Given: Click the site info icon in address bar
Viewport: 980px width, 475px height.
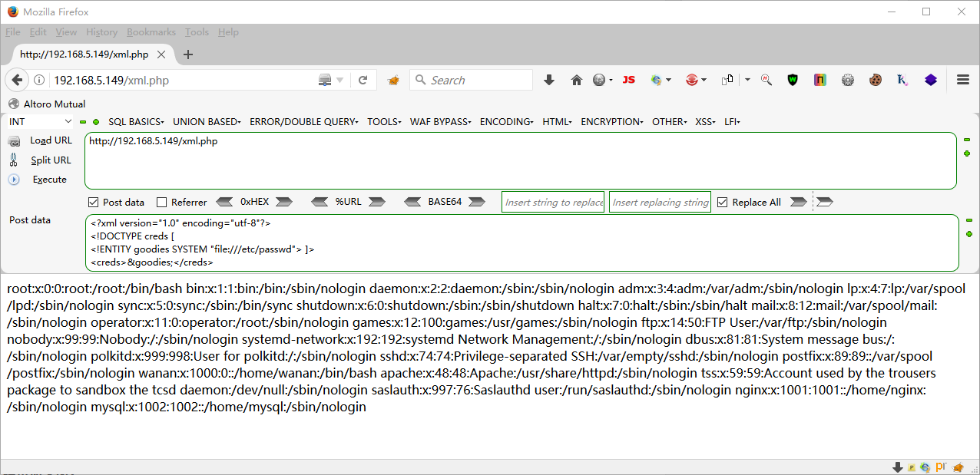Looking at the screenshot, I should click(39, 80).
